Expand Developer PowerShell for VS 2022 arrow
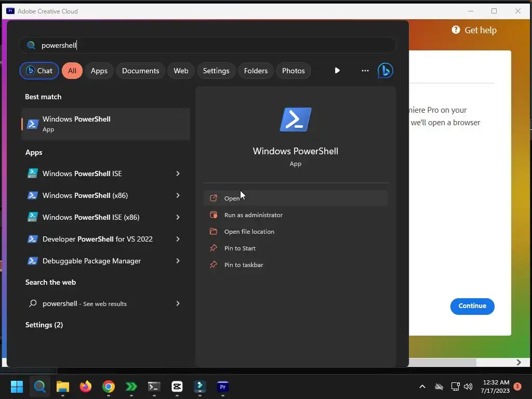The image size is (532, 399). pos(178,239)
